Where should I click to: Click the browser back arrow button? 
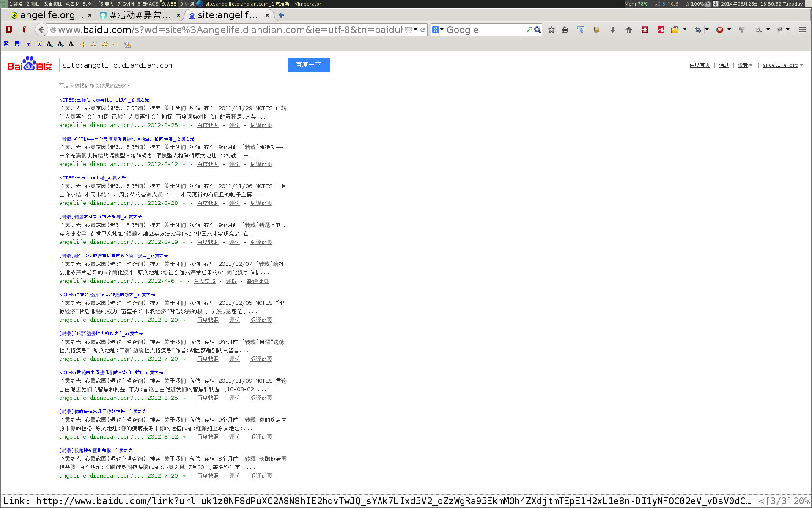[41, 30]
